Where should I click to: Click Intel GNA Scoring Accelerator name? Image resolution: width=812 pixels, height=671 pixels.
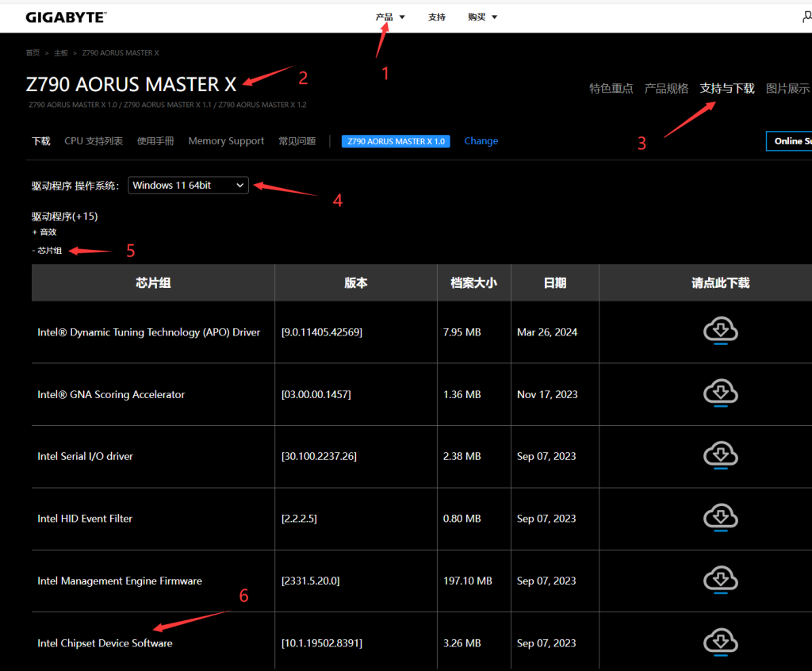click(x=111, y=394)
